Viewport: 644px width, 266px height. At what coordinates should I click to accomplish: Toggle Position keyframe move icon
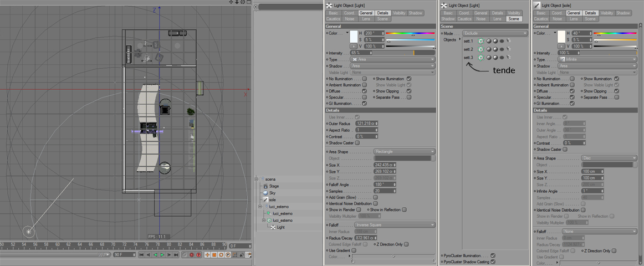coord(207,255)
